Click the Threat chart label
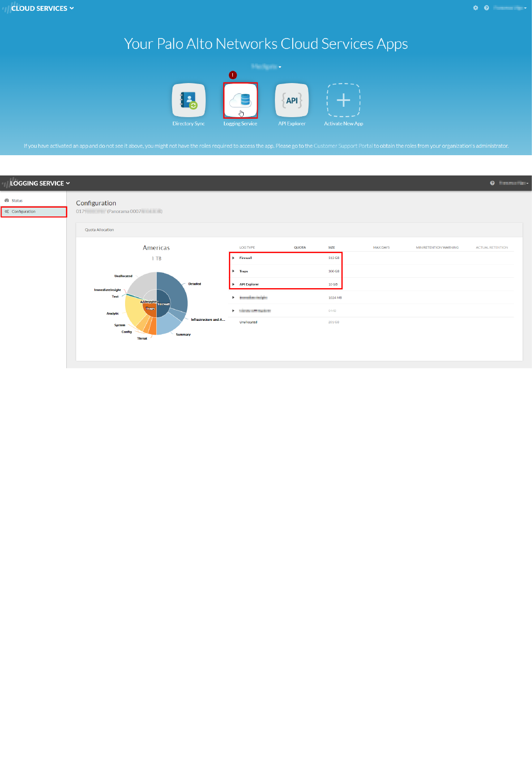The image size is (532, 776). tap(142, 339)
